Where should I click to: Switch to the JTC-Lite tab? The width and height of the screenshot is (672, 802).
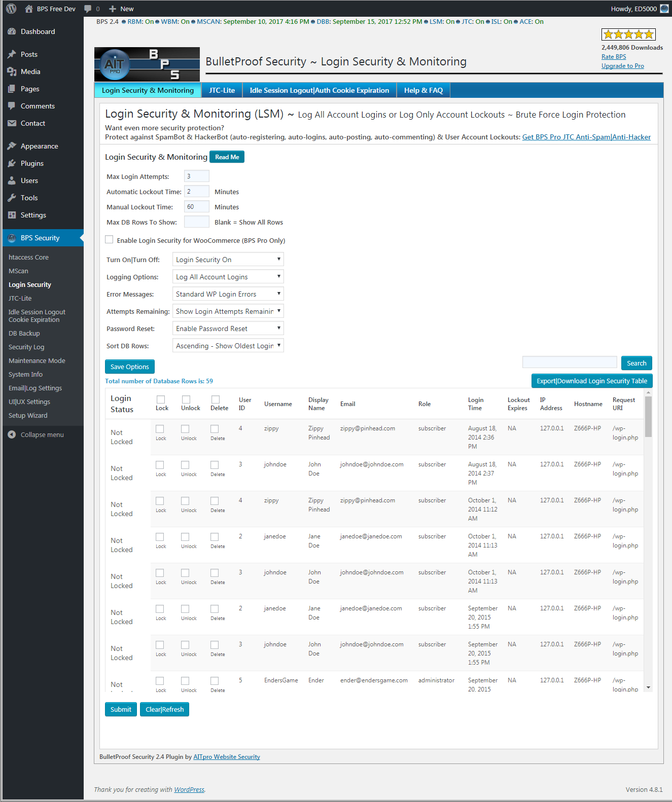pyautogui.click(x=222, y=90)
